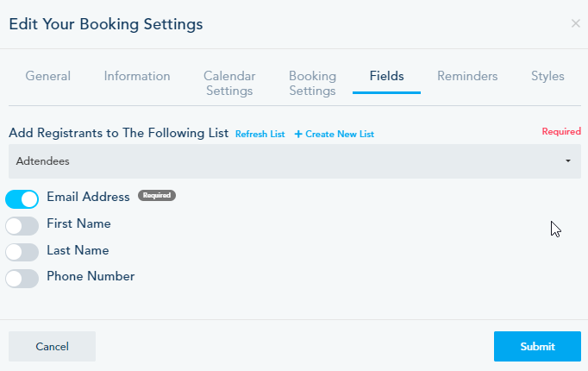Click the Required badge next to Email Address
Viewport: 588px width, 371px height.
157,196
